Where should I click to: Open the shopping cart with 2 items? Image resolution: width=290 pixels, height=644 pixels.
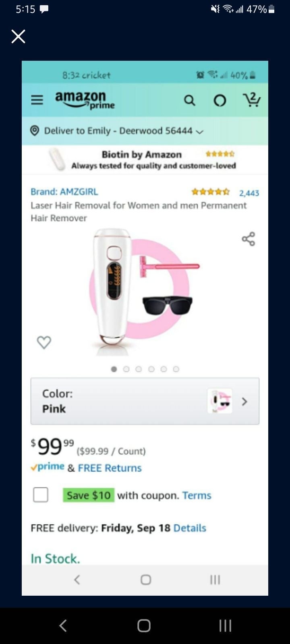coord(252,99)
